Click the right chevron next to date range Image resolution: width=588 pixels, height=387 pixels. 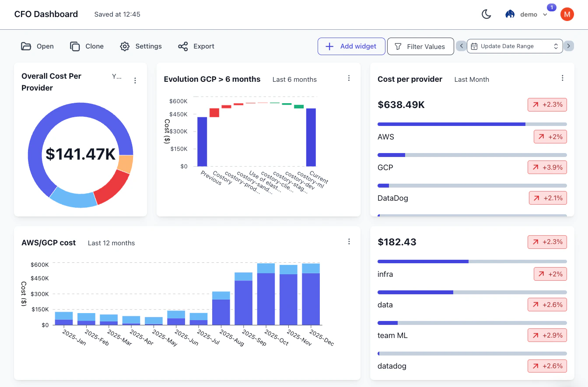569,45
